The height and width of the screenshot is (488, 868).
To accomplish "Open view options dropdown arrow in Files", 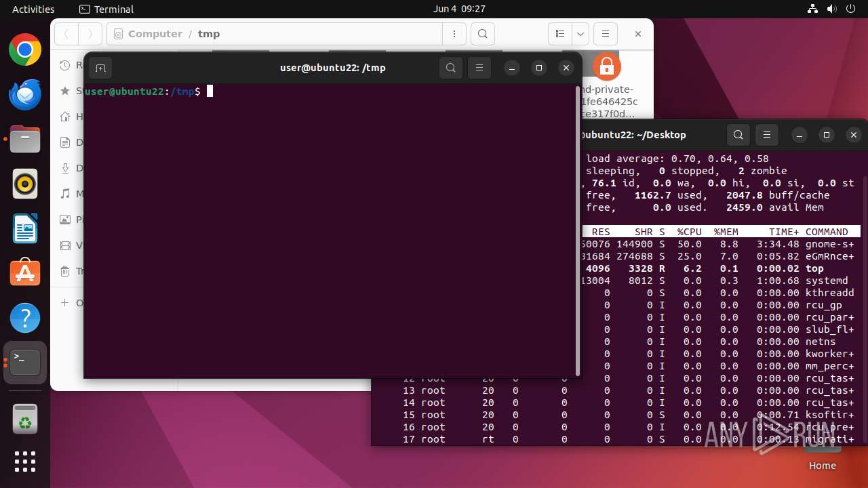I will pyautogui.click(x=580, y=34).
